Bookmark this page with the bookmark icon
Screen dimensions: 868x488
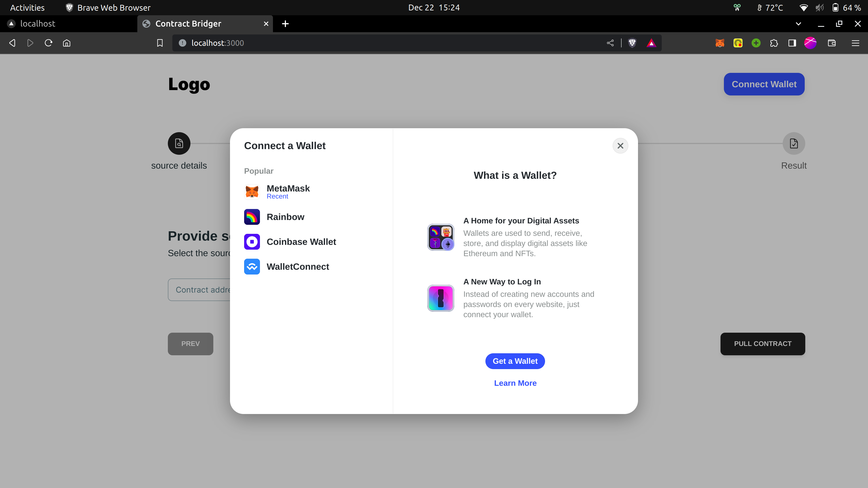pyautogui.click(x=160, y=43)
